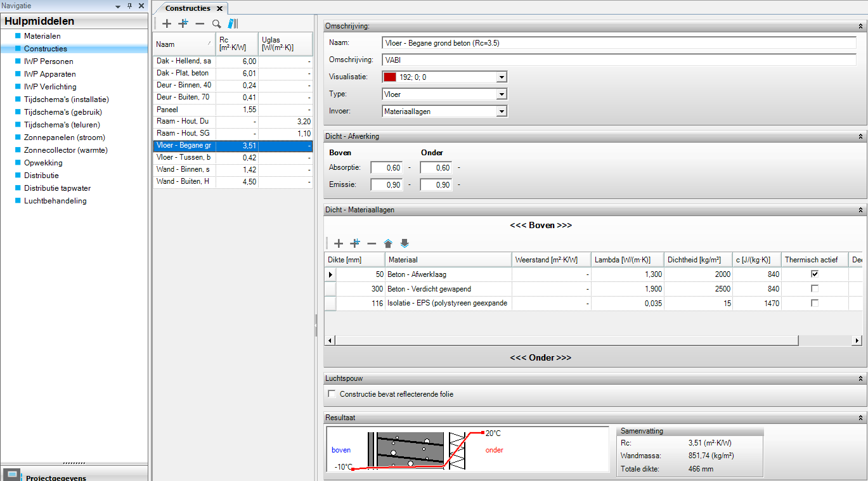Open the Invoer dropdown showing Materiaallagen

pos(502,112)
